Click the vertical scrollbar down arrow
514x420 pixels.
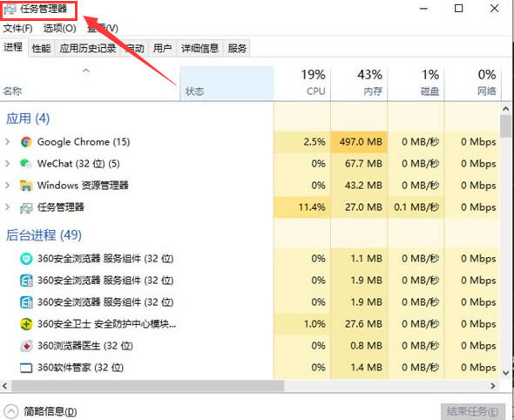[505, 373]
